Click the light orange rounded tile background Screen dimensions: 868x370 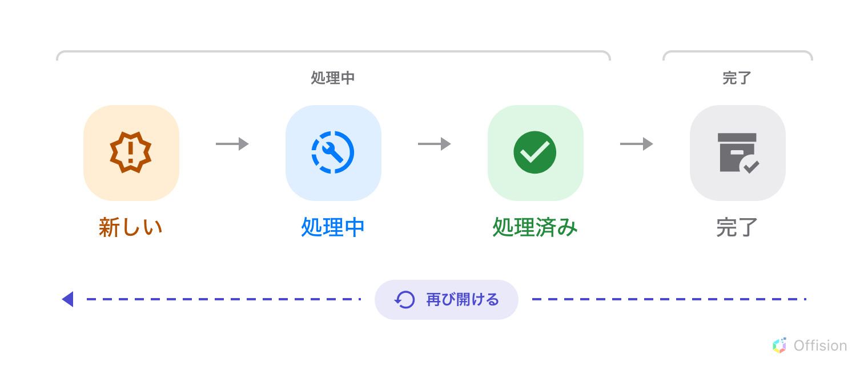coord(131,153)
